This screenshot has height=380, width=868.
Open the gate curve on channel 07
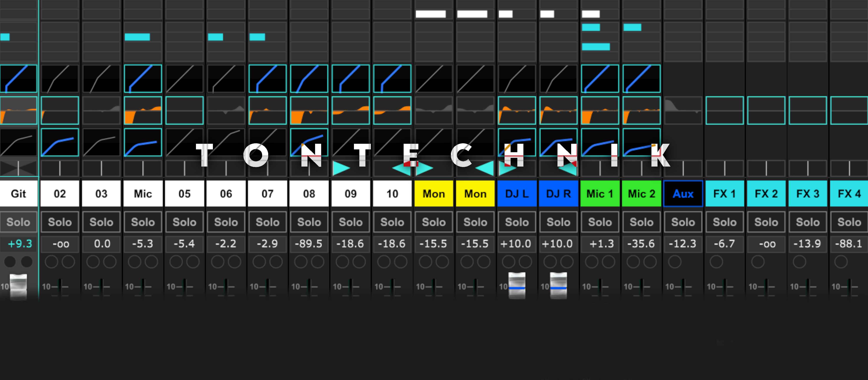tap(268, 79)
